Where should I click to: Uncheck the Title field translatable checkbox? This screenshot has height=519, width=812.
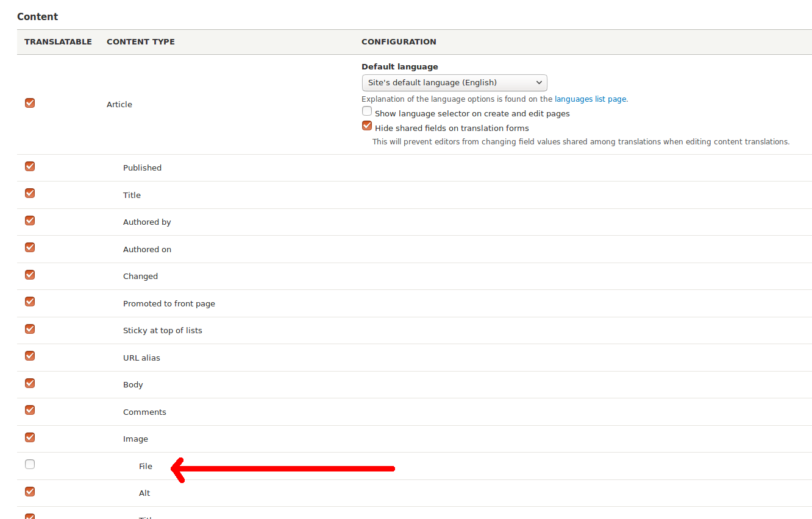click(29, 193)
